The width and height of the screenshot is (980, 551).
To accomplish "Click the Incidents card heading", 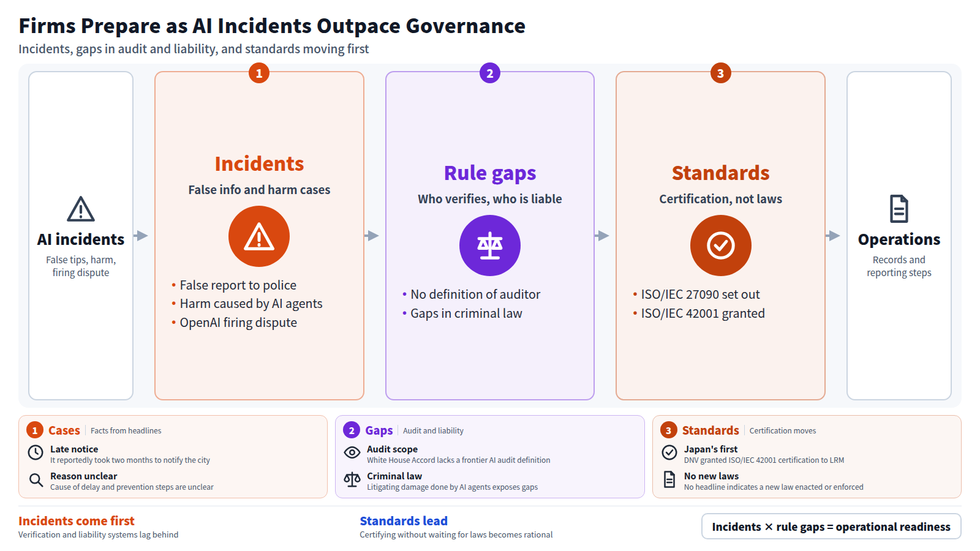I will (x=259, y=164).
